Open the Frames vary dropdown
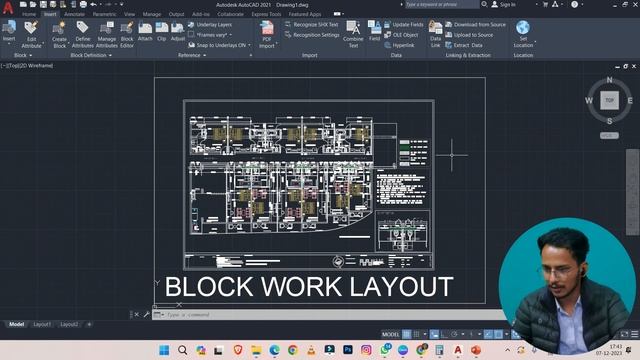 click(x=231, y=35)
